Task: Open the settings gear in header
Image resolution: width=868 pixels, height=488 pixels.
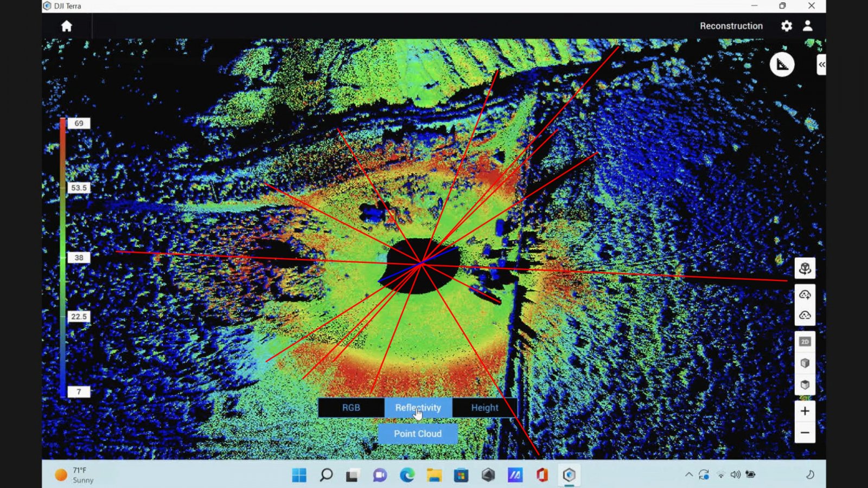Action: (x=786, y=26)
